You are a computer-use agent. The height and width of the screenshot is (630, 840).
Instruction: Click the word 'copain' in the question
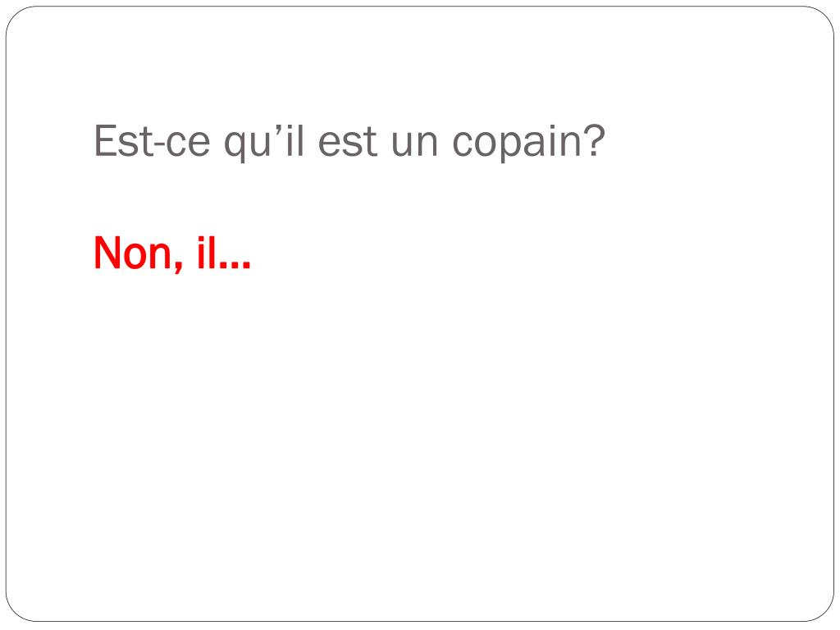(x=518, y=144)
